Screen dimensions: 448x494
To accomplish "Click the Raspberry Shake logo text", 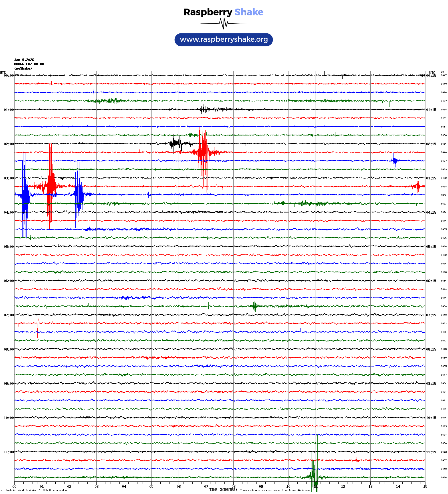I will point(223,12).
